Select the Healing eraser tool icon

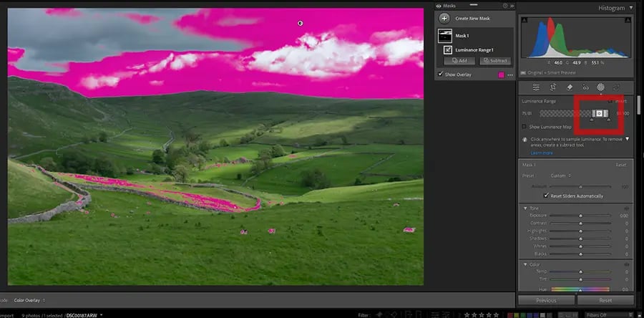570,87
